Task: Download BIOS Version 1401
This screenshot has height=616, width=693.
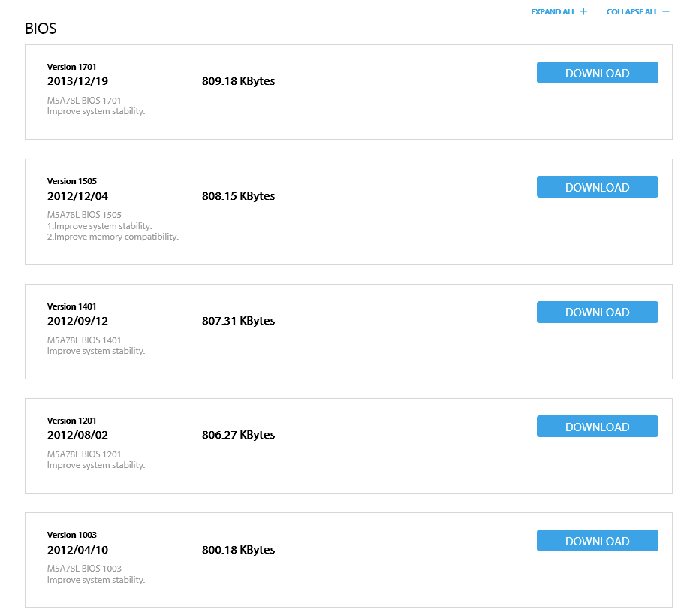Action: click(597, 313)
